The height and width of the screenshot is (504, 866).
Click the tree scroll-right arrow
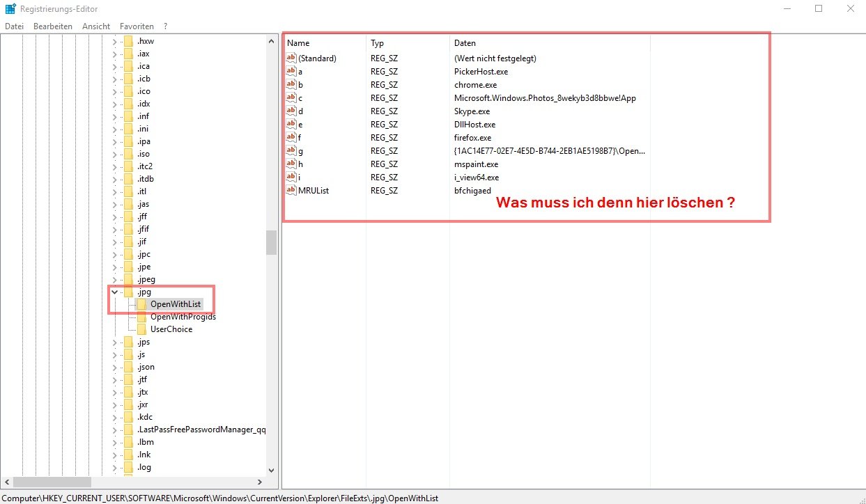click(259, 482)
